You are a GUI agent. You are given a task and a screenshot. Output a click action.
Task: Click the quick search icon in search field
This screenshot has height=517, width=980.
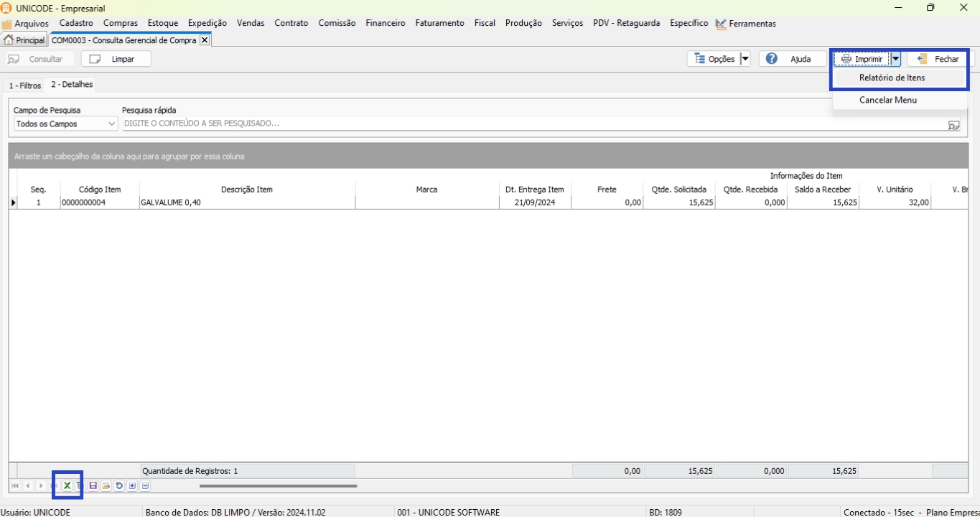tap(953, 124)
